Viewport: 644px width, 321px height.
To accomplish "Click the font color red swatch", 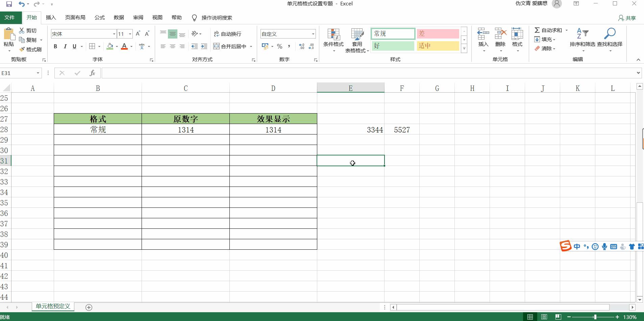I will tap(124, 49).
